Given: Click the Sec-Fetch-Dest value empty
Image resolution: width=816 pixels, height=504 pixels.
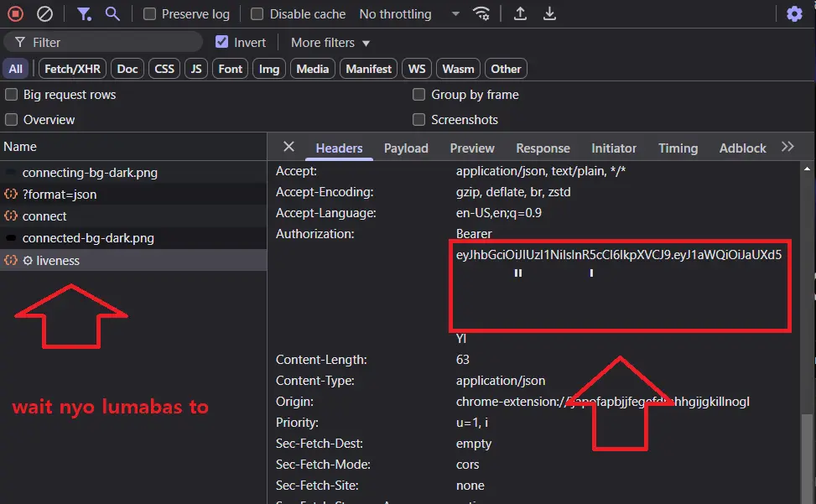Looking at the screenshot, I should pyautogui.click(x=474, y=443).
